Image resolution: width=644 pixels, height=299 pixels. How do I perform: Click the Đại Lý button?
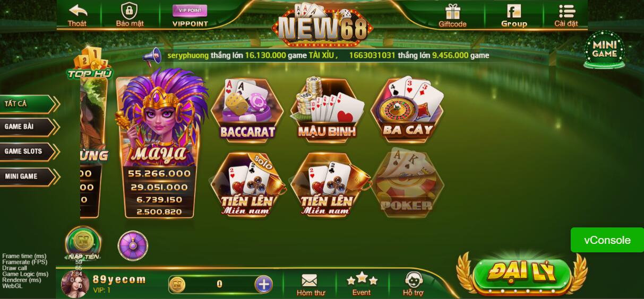(x=522, y=274)
